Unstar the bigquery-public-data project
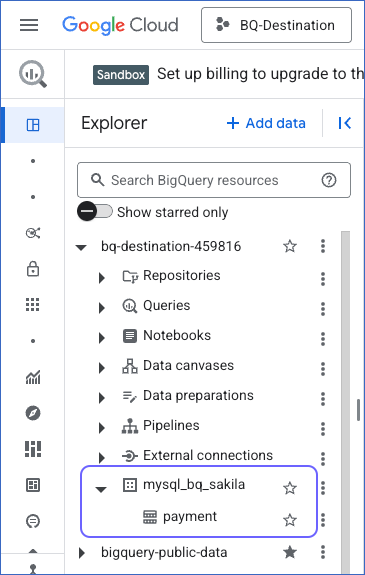 [290, 552]
